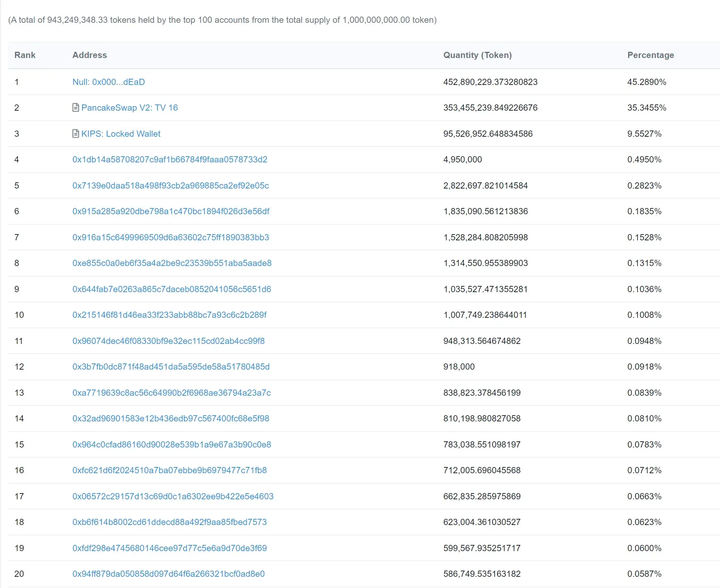
Task: Open address 0x94ff879da050858d097d64f6a266321bcf0ad8e0
Action: pyautogui.click(x=169, y=574)
